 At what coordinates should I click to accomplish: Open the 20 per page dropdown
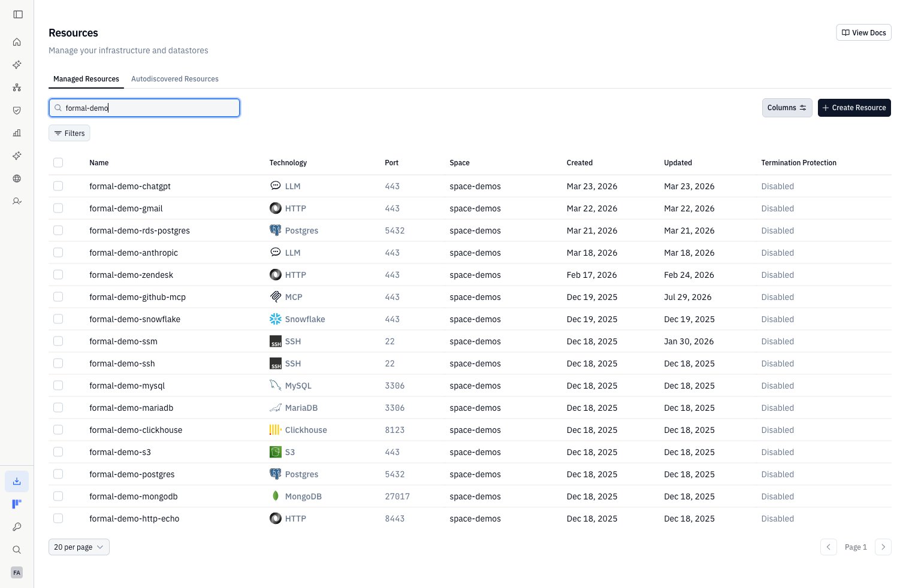pyautogui.click(x=79, y=547)
